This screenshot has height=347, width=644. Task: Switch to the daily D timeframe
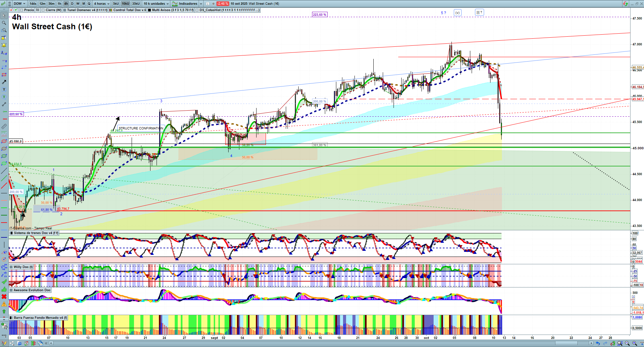72,4
